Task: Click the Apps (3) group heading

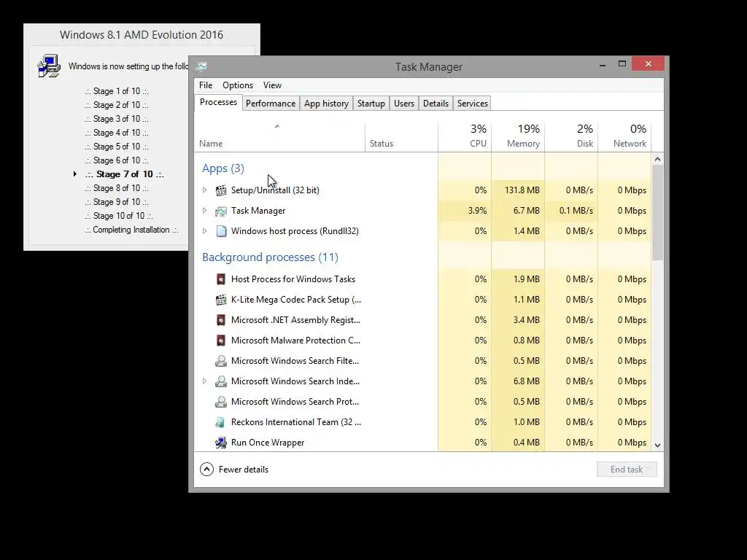Action: pos(223,168)
